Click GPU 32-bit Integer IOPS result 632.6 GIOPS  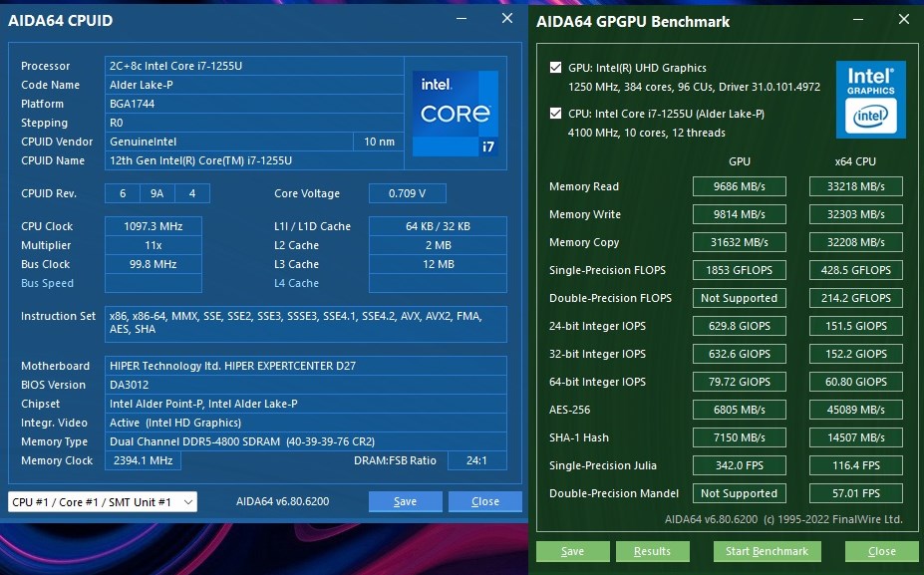739,354
